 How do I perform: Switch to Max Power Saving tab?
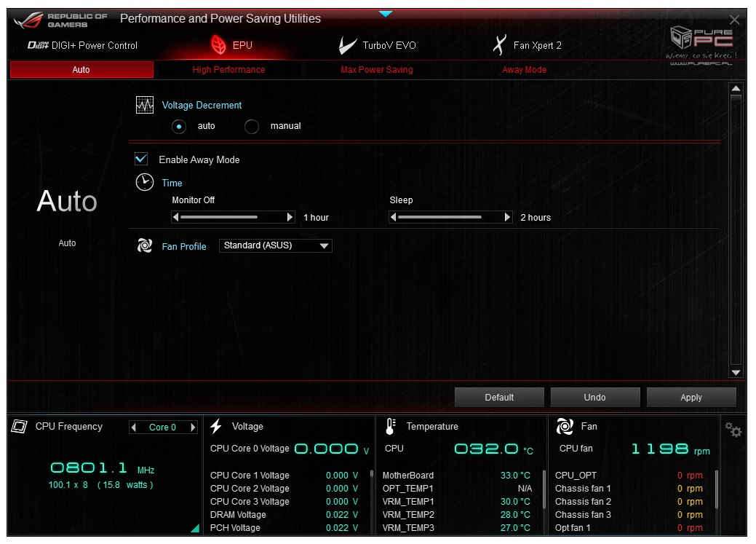pyautogui.click(x=376, y=70)
